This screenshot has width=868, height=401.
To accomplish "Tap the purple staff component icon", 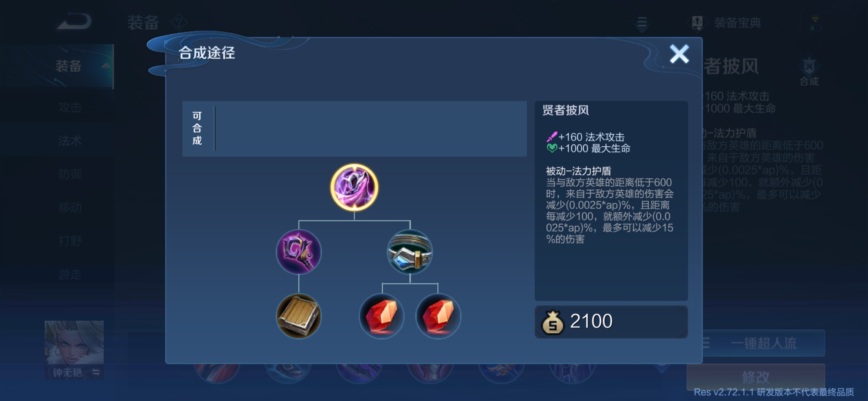I will click(299, 252).
